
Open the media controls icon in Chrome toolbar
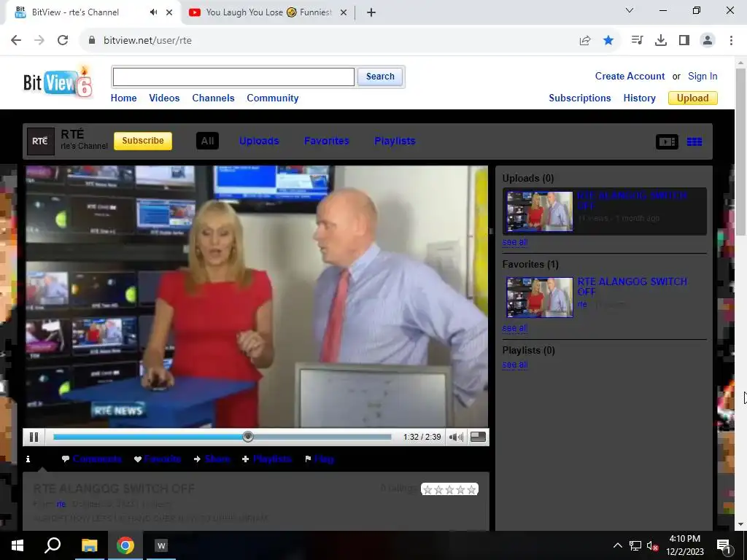click(x=637, y=41)
